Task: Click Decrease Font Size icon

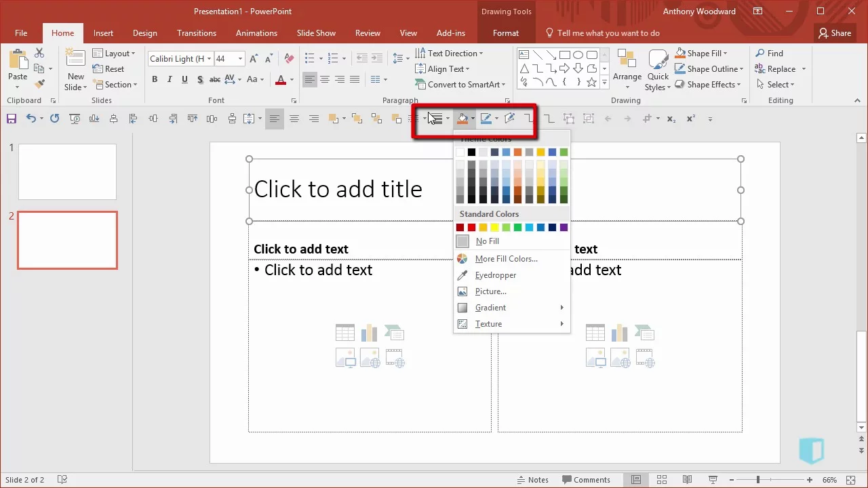Action: [x=271, y=59]
